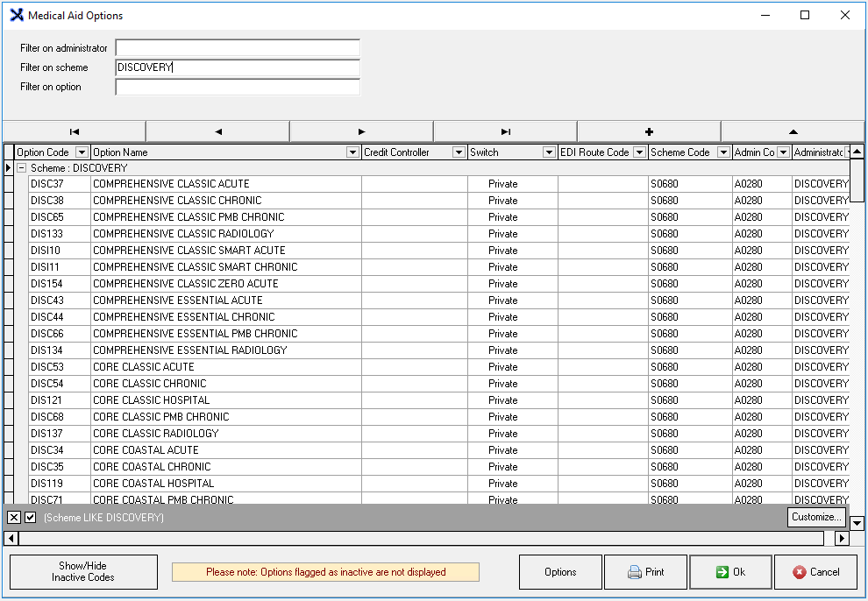Open Option Name column filter dropdown
Viewport: 868px width, 601px height.
click(x=352, y=152)
